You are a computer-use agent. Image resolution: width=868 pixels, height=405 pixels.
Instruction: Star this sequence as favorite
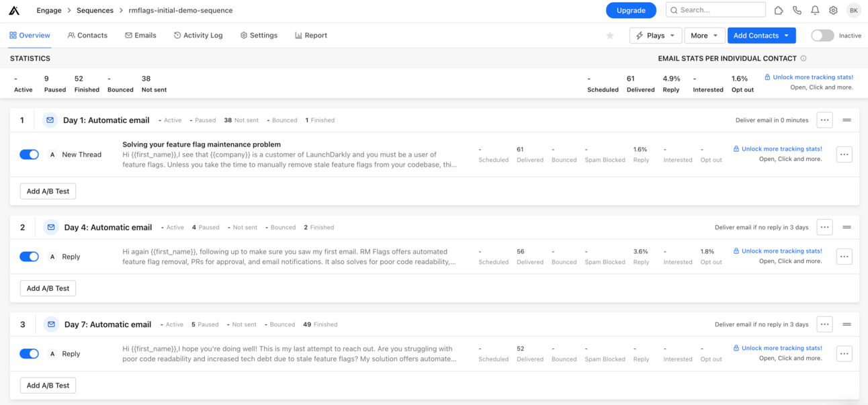(x=610, y=36)
